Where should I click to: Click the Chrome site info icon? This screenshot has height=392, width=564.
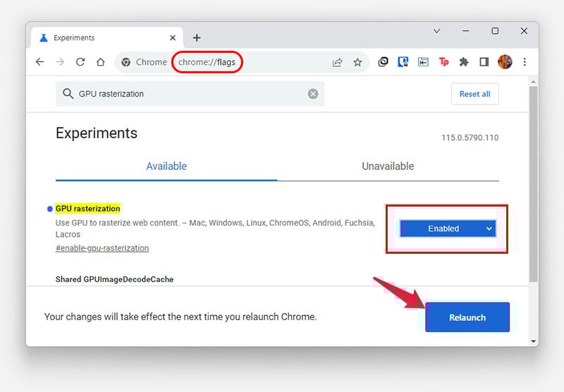(126, 62)
